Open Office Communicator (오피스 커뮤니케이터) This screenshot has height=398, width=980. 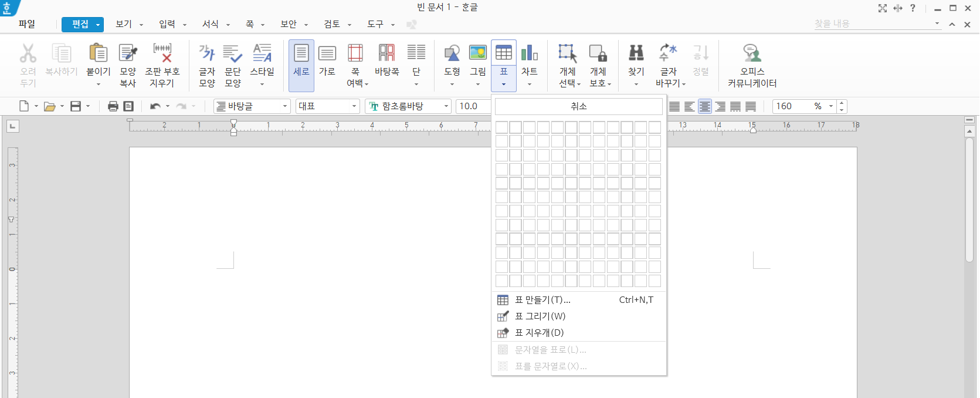[752, 65]
